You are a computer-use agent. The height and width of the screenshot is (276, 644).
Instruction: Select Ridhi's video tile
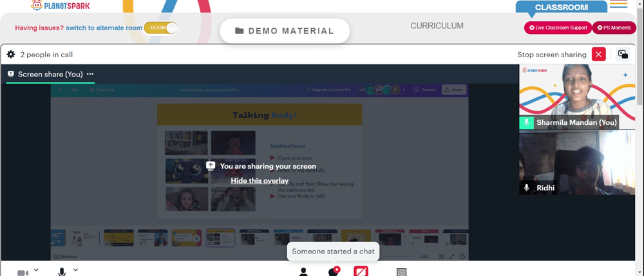[577, 162]
